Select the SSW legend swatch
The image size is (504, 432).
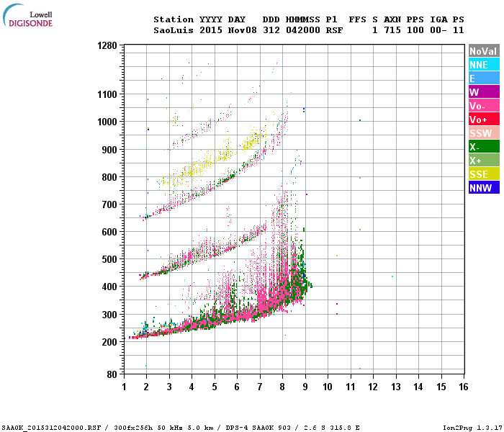[484, 133]
